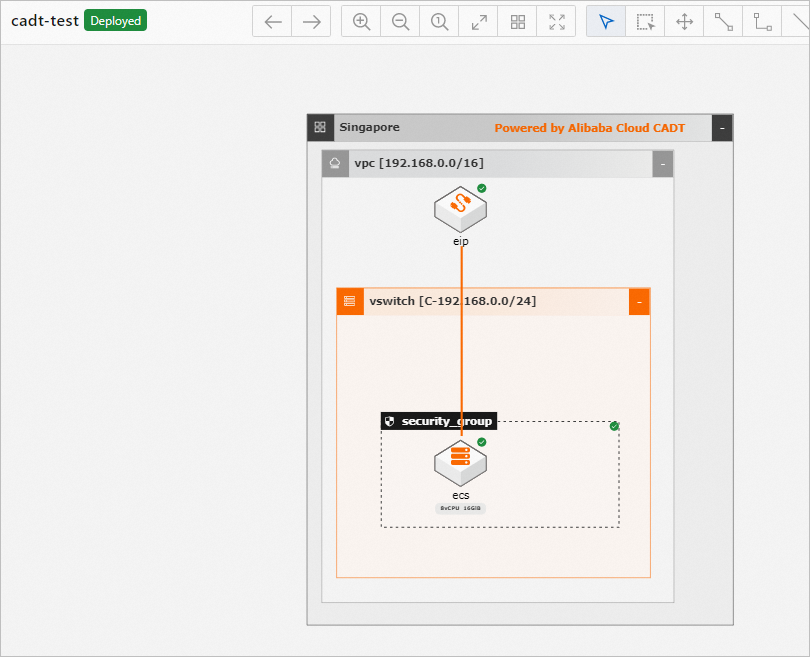Zoom in with the plus magnifier

[x=361, y=22]
